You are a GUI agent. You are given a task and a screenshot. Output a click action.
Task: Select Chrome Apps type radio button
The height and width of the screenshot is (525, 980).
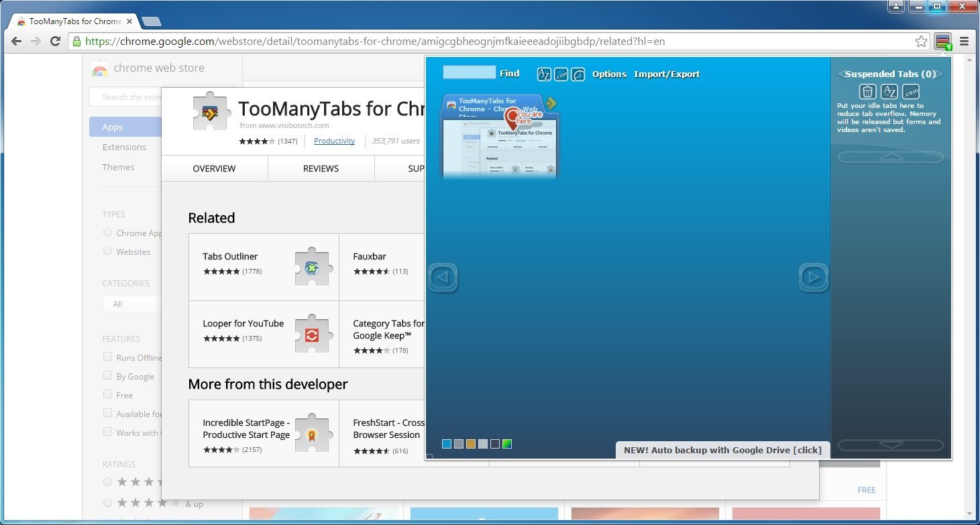point(107,232)
